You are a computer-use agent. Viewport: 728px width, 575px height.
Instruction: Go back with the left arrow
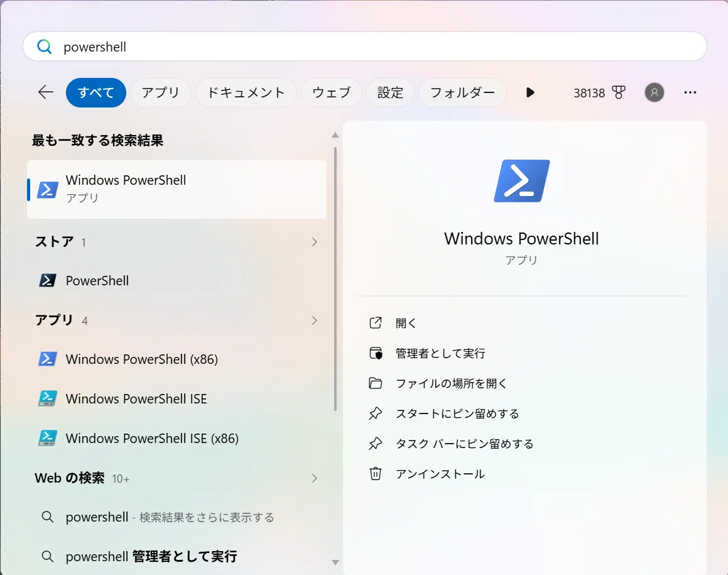point(45,92)
